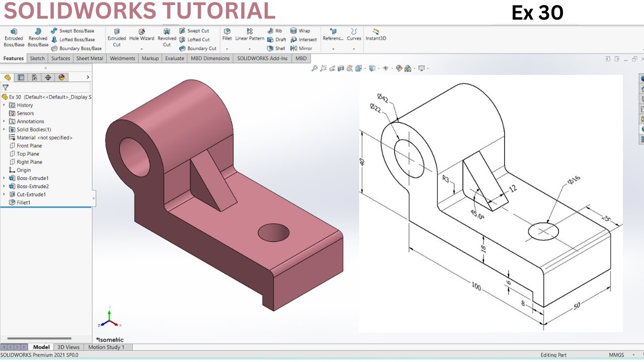Choose the Lofted Cut command
Image resolution: width=644 pixels, height=362 pixels.
194,40
